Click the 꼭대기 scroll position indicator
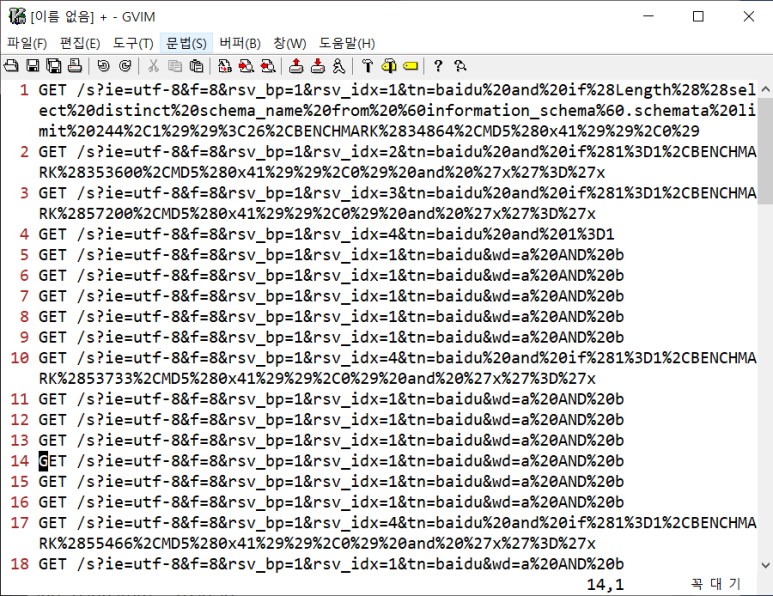The image size is (773, 596). pyautogui.click(x=716, y=584)
